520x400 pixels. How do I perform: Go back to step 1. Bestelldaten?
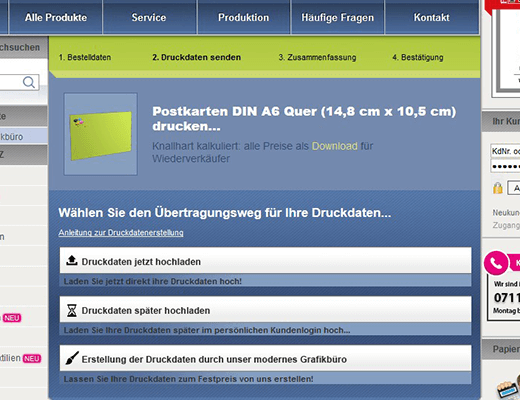coord(85,57)
